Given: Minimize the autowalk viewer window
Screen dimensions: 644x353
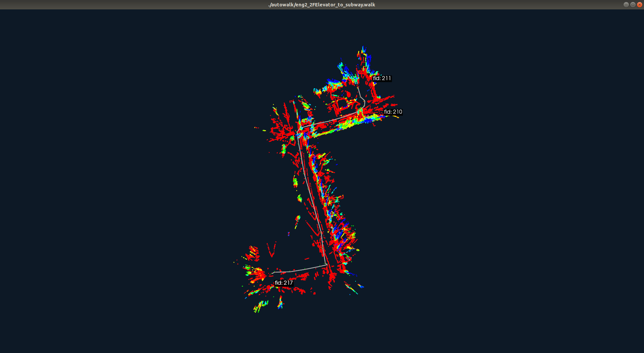Looking at the screenshot, I should (626, 5).
